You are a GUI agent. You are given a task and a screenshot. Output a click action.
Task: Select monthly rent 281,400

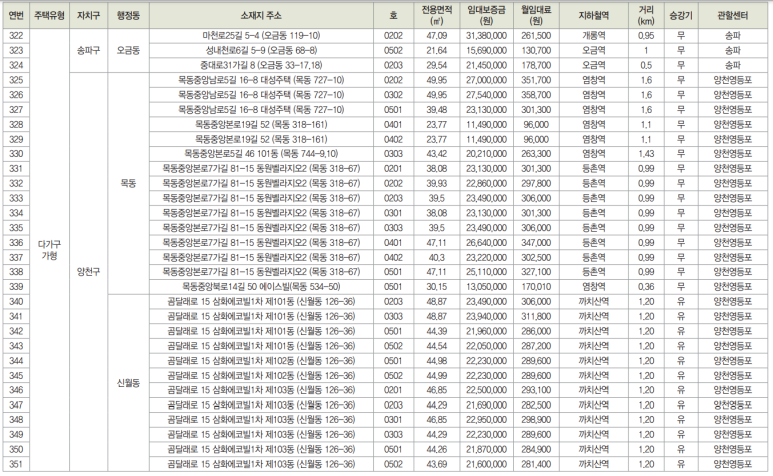(x=536, y=464)
